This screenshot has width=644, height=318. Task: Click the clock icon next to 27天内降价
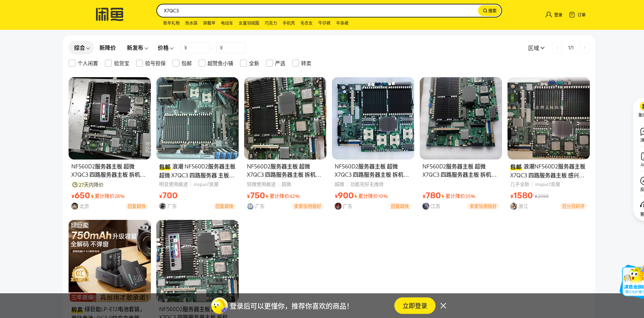[x=75, y=185]
